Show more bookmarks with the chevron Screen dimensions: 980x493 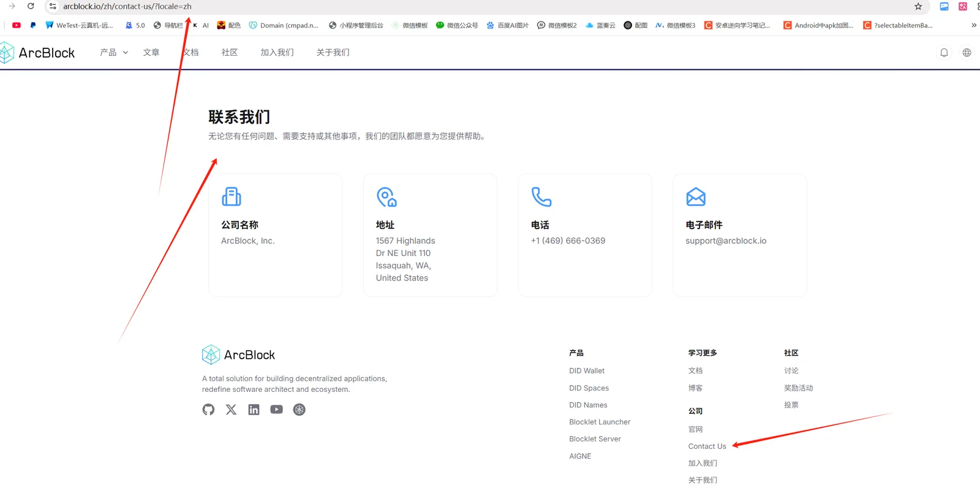click(x=974, y=25)
